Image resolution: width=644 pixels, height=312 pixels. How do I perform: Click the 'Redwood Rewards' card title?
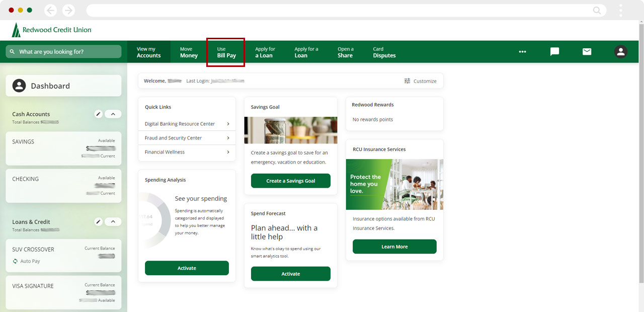(x=373, y=105)
